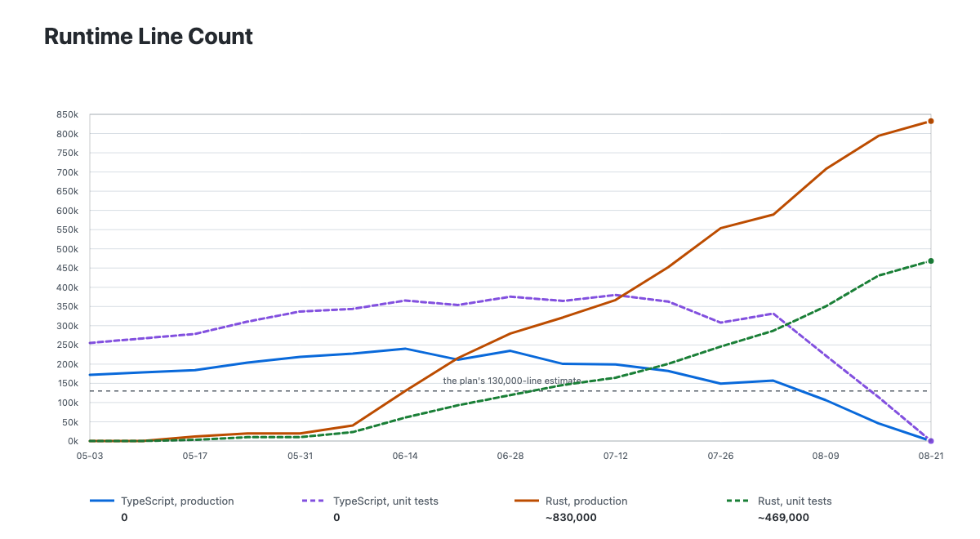Viewport: 980px width, 539px height.
Task: Click the 400k y-axis label
Action: pos(68,287)
